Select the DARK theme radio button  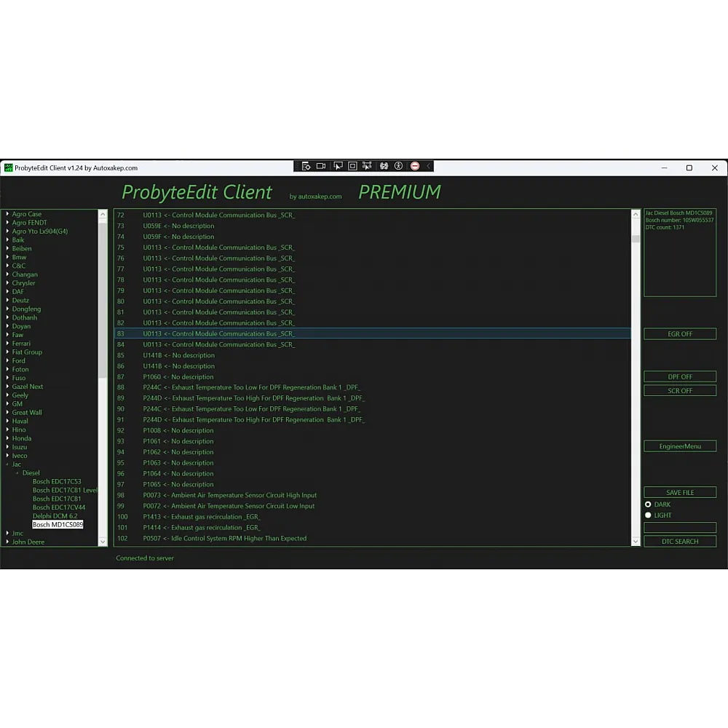[x=648, y=505]
